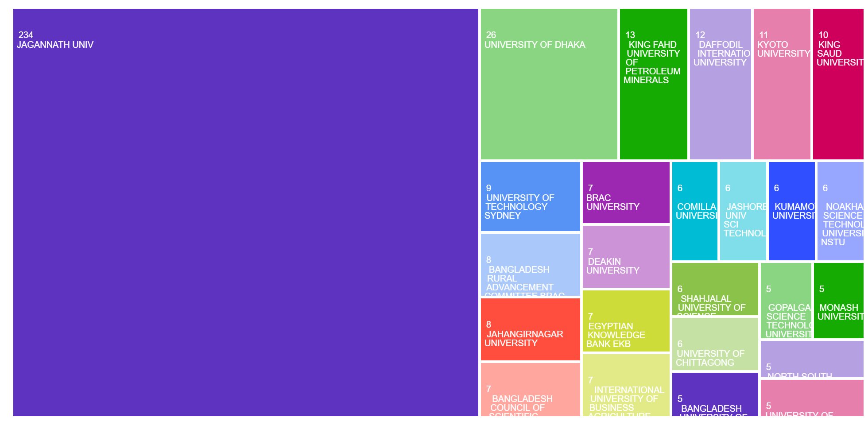Click the Monash University green tile

pos(838,301)
